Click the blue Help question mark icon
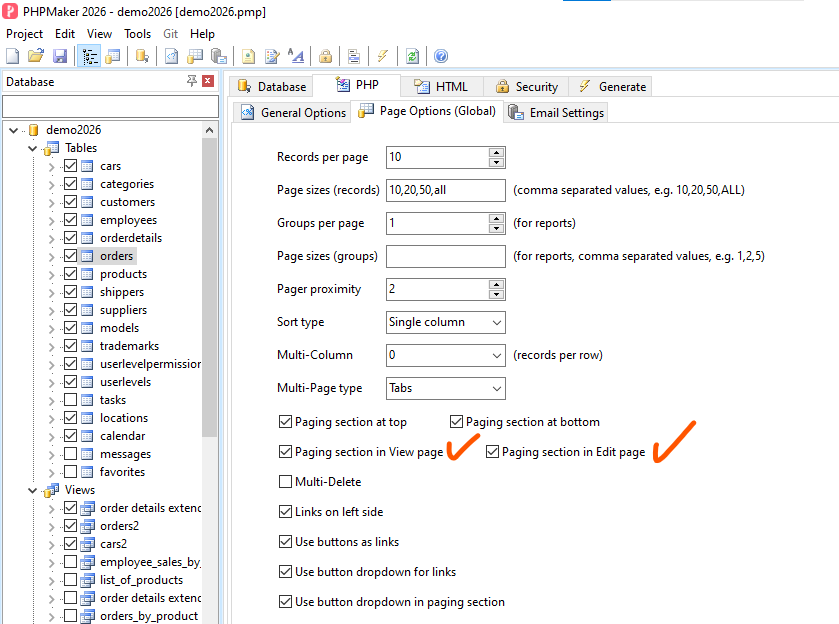 (x=440, y=57)
